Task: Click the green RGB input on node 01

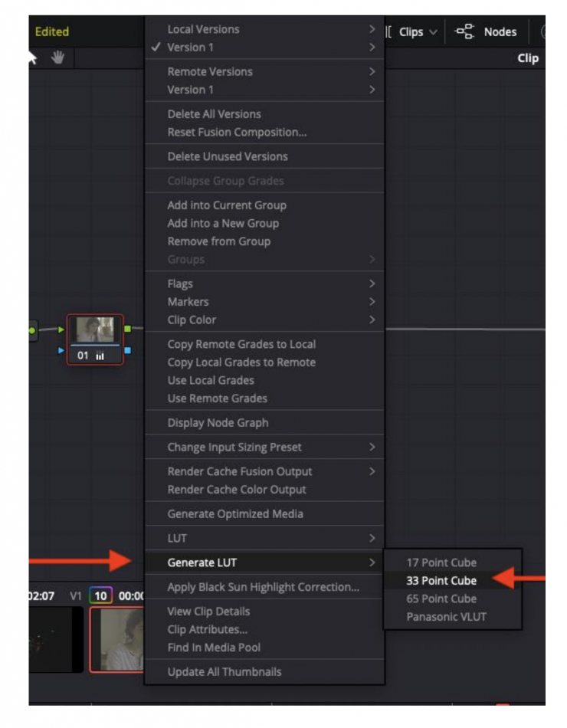Action: coord(62,330)
